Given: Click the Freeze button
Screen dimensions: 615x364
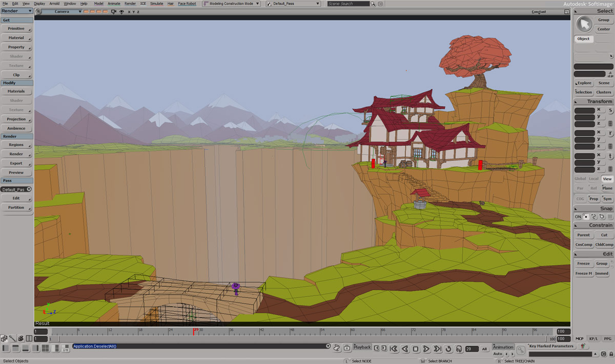Looking at the screenshot, I should (x=583, y=264).
